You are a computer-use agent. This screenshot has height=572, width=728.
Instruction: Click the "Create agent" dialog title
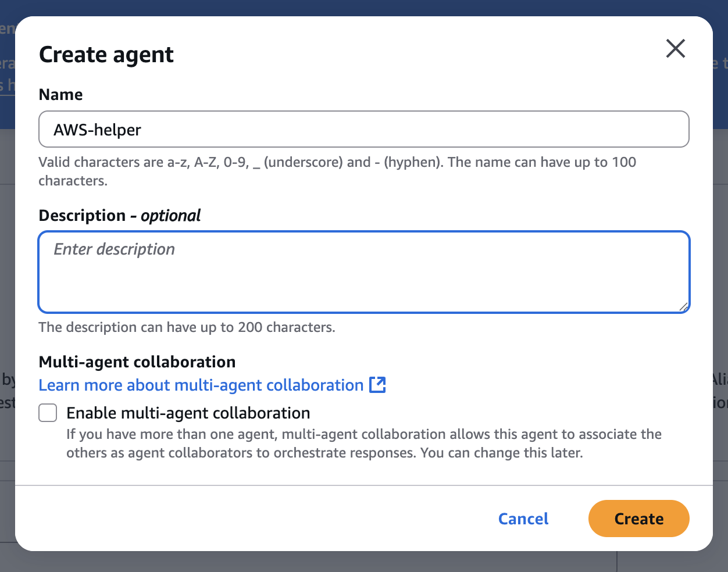[106, 55]
